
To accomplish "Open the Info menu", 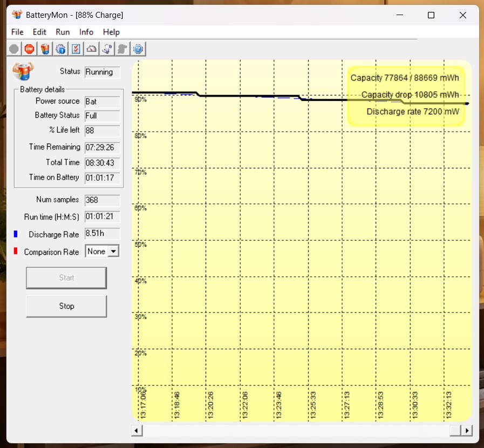I will point(86,32).
